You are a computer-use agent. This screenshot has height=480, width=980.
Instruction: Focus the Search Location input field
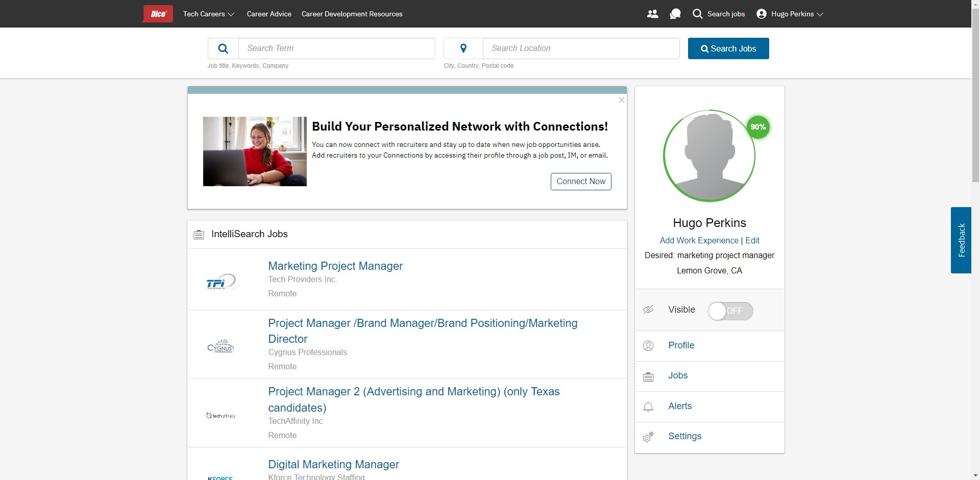(581, 48)
